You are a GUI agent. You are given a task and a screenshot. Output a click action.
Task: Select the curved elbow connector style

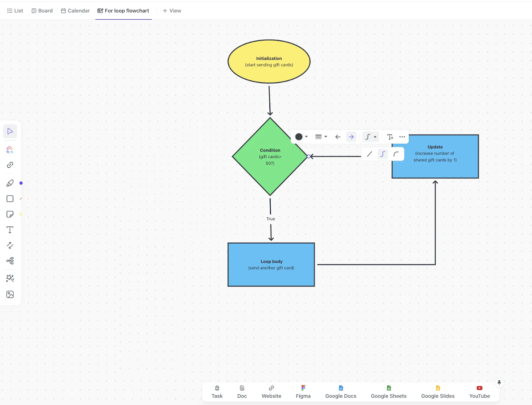(396, 154)
